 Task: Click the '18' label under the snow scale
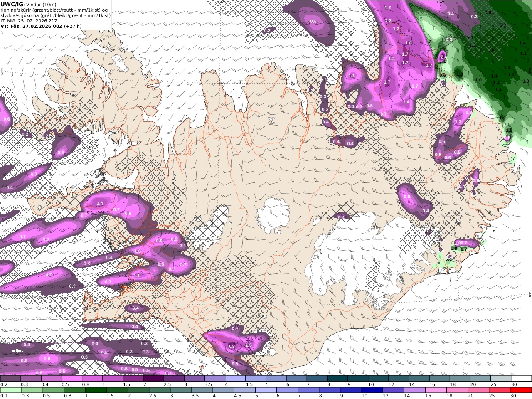(x=453, y=384)
